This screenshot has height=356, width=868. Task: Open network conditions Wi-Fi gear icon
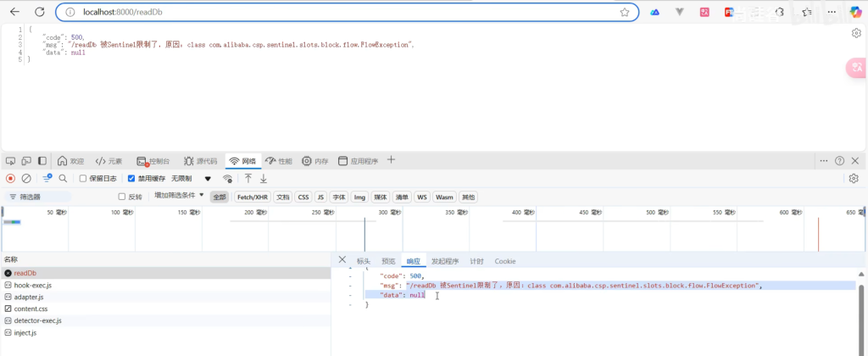coord(227,179)
